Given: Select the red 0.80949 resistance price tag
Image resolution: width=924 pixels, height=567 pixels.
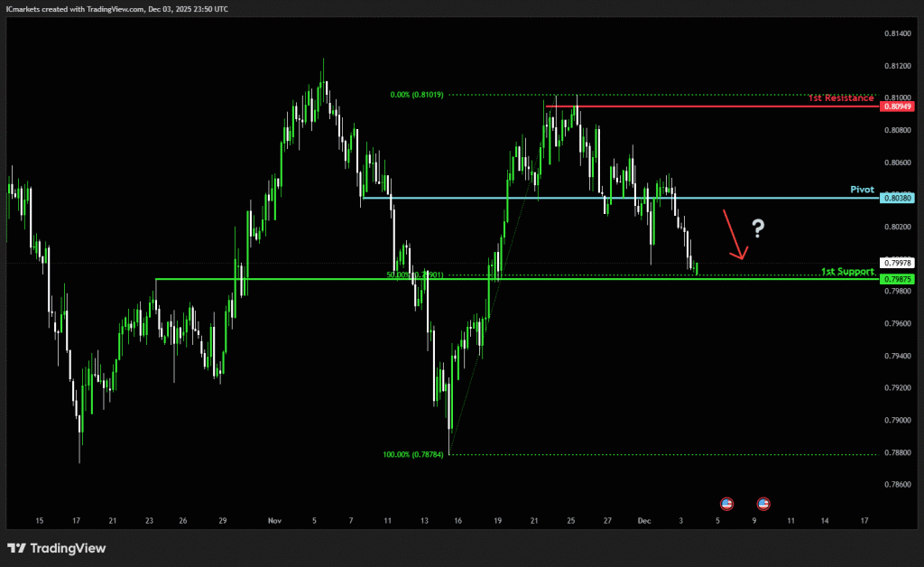Looking at the screenshot, I should click(899, 107).
